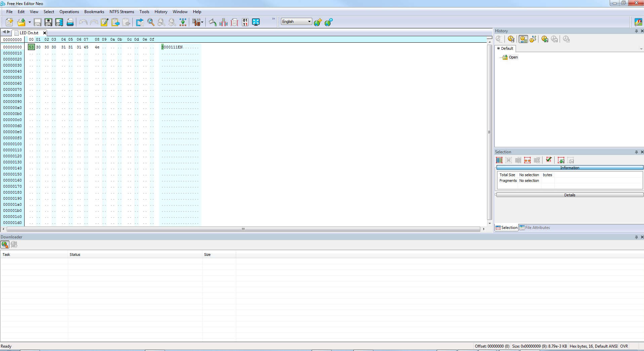
Task: Click the Find magnifier icon
Action: click(151, 22)
